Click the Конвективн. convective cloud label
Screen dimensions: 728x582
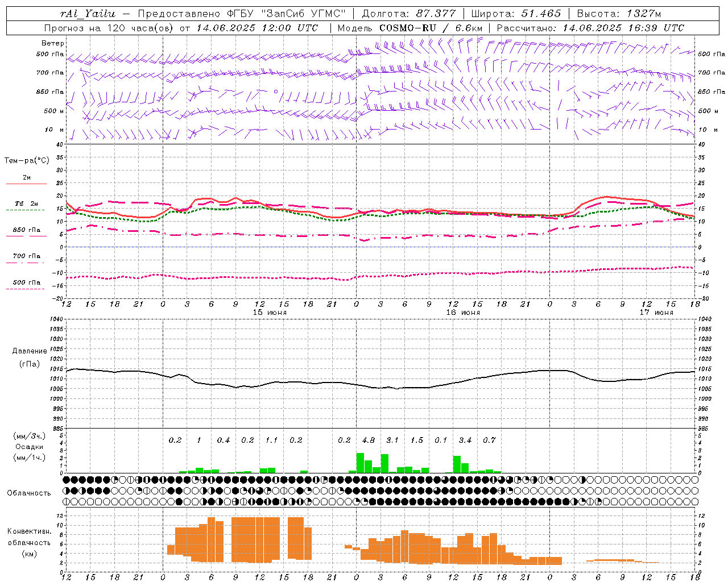(x=30, y=531)
